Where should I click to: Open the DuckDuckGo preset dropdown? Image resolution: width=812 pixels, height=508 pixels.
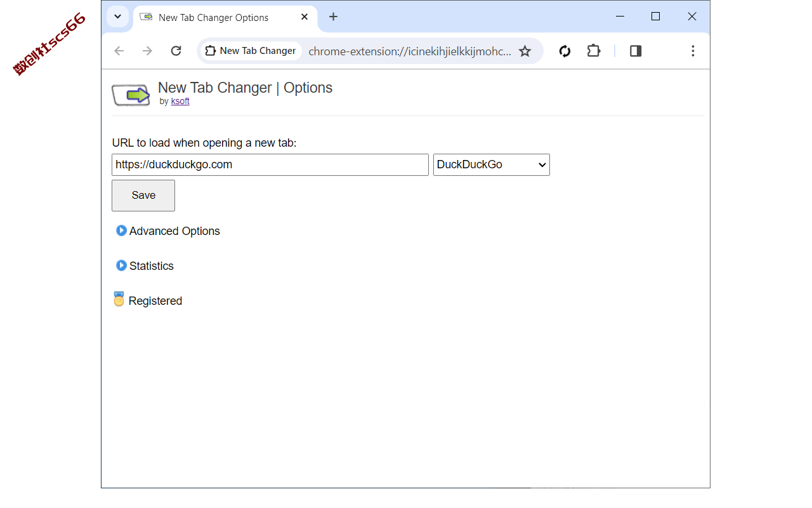click(492, 164)
